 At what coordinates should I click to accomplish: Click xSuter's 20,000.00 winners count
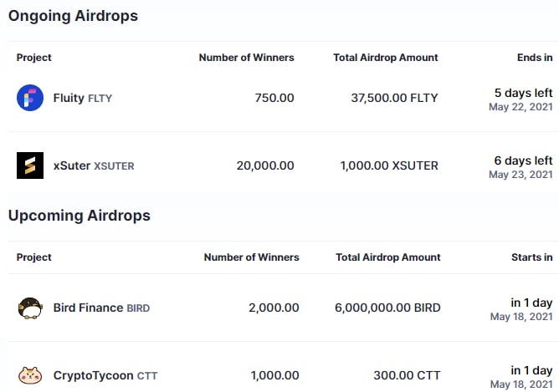(265, 165)
